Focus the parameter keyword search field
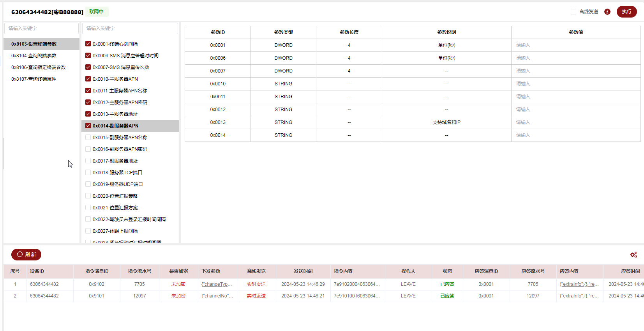Viewport: 644px width, 331px height. click(130, 28)
